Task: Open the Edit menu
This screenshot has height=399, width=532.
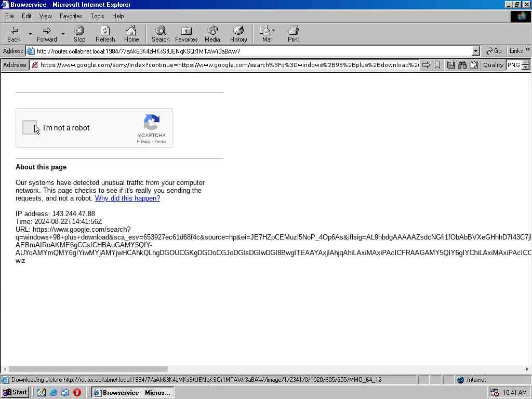Action: [x=26, y=16]
